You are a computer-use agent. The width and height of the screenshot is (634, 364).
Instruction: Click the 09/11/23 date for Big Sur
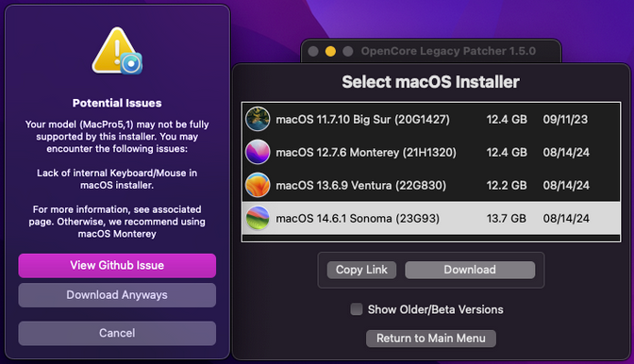coord(565,120)
